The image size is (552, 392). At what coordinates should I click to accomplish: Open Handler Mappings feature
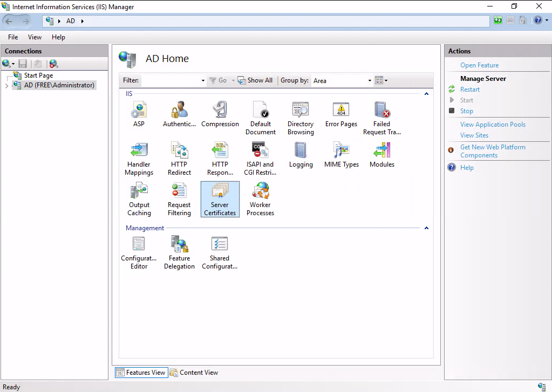tap(139, 159)
